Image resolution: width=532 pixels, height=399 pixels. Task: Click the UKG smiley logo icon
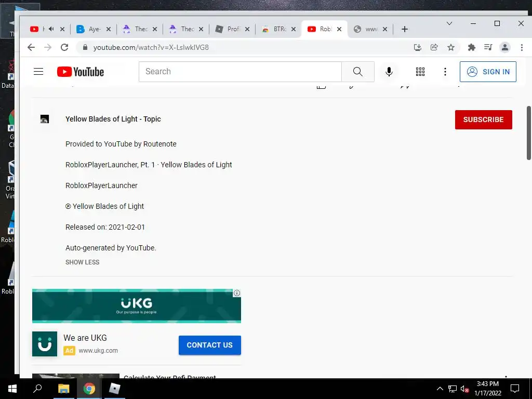click(x=45, y=344)
